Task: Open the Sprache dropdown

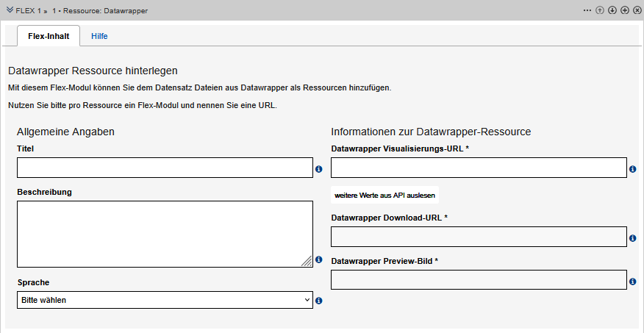Action: tap(165, 300)
